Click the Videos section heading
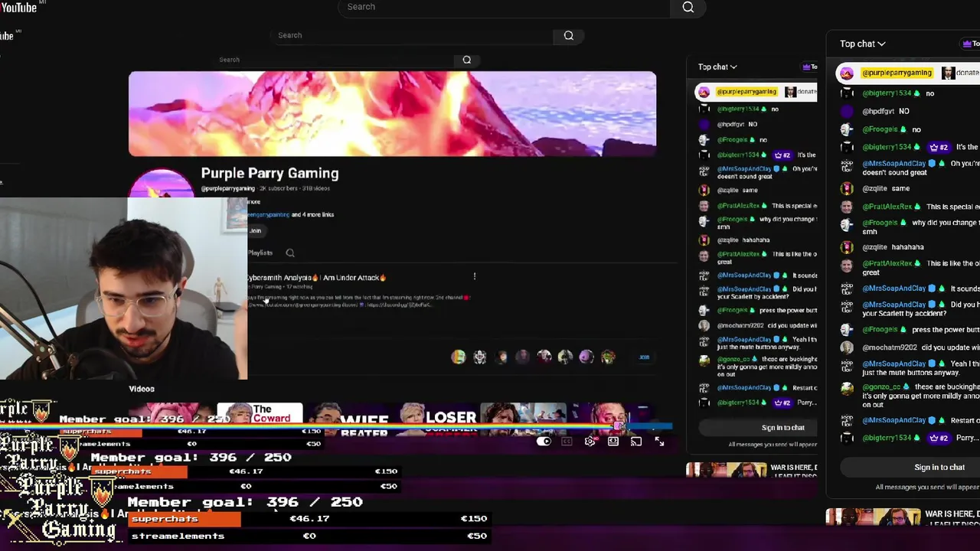 142,389
